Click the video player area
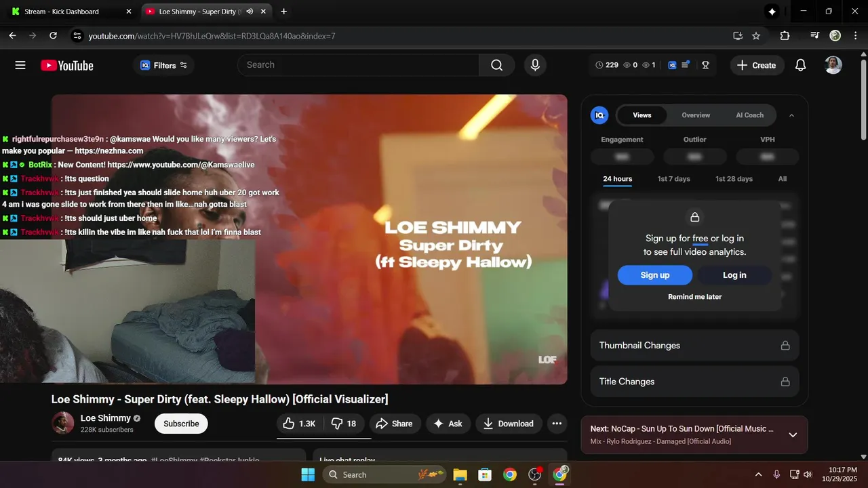 click(x=309, y=239)
